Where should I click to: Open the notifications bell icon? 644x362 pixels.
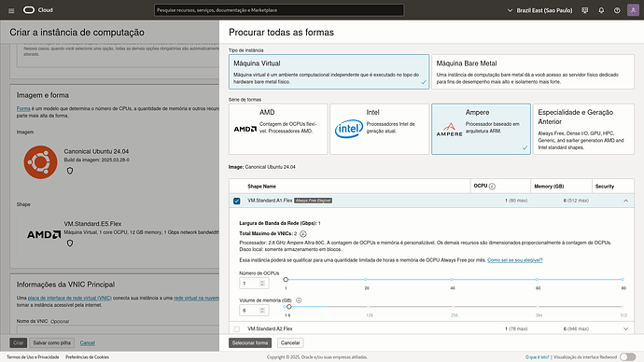tap(601, 10)
